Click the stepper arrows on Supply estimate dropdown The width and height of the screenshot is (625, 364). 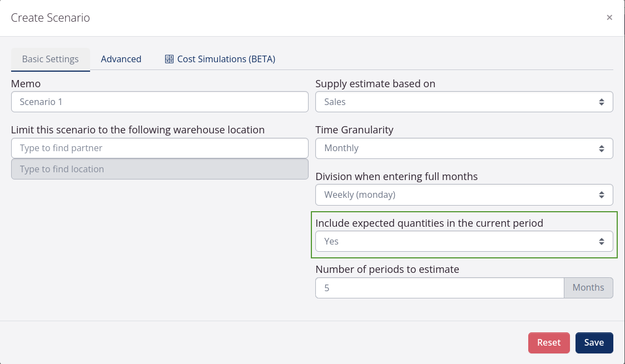(x=601, y=102)
